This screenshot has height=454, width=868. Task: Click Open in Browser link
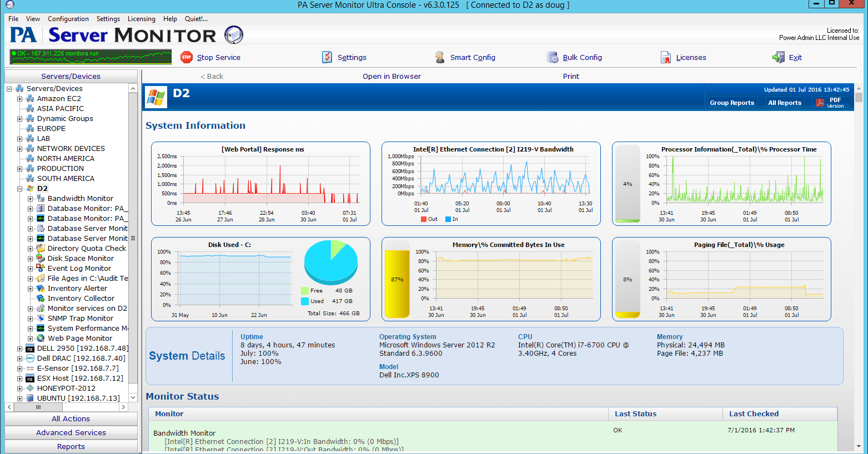[x=392, y=76]
